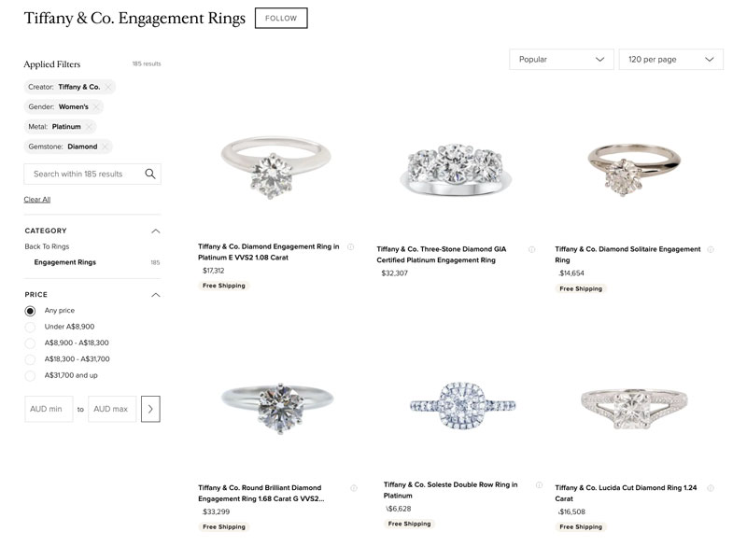747x560 pixels.
Task: Remove the Gender Women's filter chip
Action: (x=96, y=107)
